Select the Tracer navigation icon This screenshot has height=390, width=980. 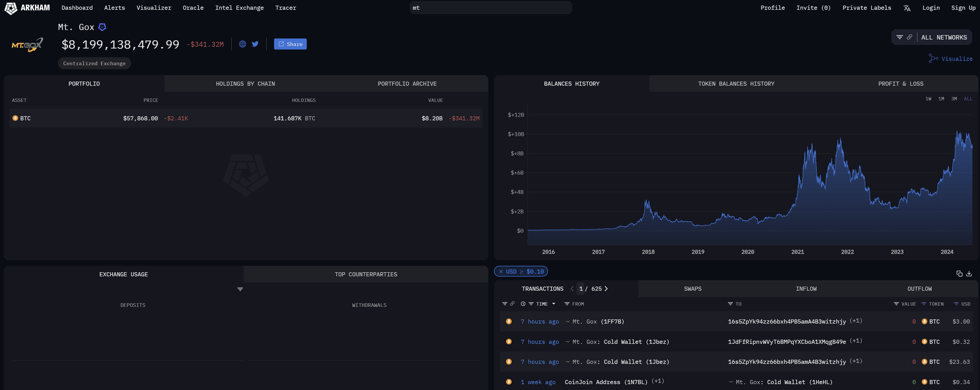285,7
